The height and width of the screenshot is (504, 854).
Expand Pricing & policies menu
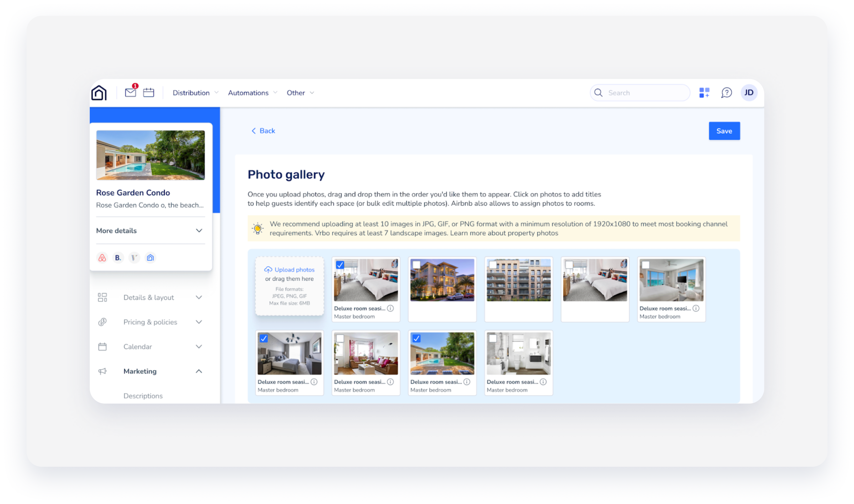(150, 322)
